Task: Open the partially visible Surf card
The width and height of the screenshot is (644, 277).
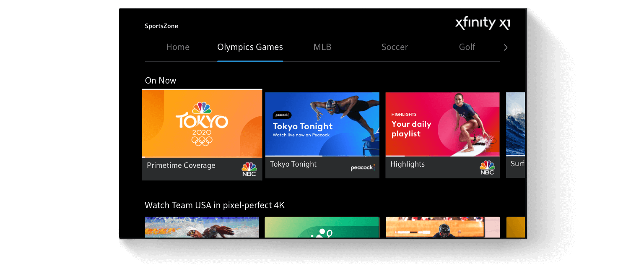Action: [x=515, y=135]
